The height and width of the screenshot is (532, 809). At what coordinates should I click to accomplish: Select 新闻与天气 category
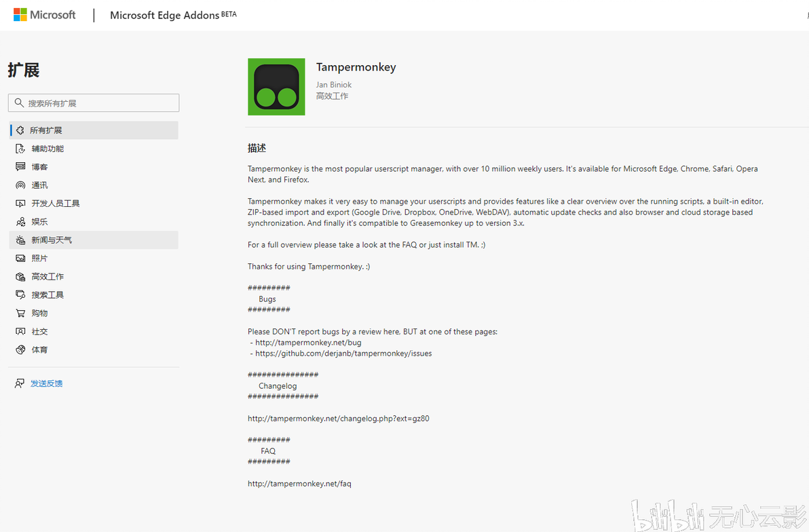[x=94, y=240]
